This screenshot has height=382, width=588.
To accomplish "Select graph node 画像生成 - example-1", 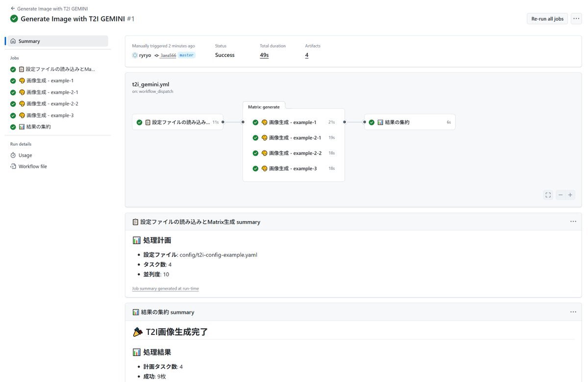I will point(294,122).
